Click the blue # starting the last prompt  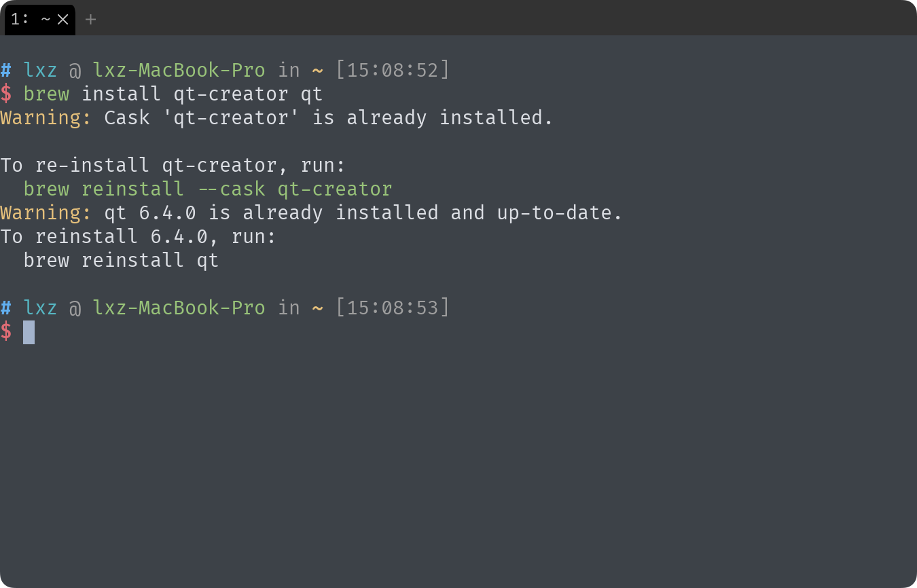click(x=6, y=308)
